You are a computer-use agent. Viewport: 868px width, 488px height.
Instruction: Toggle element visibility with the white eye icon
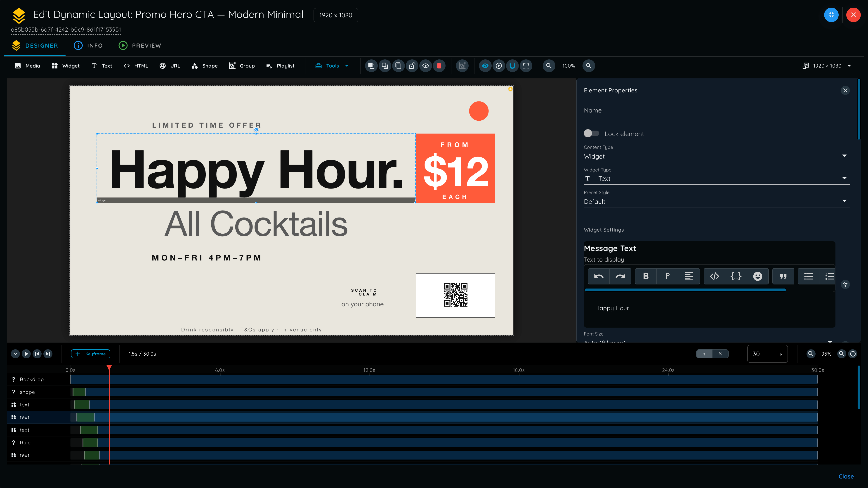(x=426, y=66)
